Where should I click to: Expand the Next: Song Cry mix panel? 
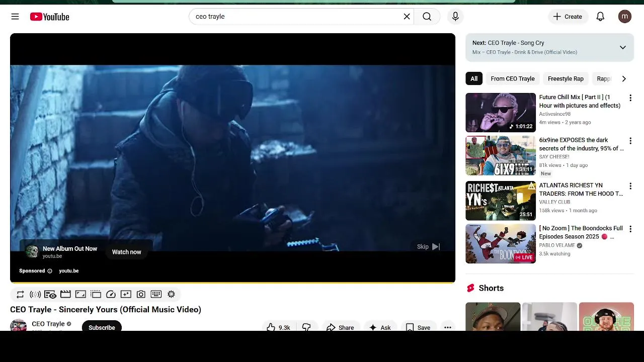(622, 47)
